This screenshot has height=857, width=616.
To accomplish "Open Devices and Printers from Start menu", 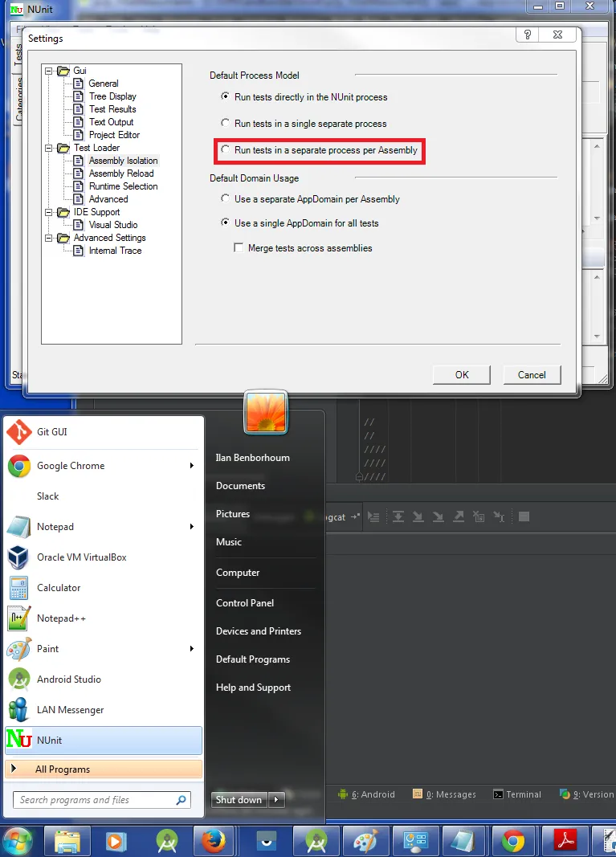I will [x=259, y=631].
